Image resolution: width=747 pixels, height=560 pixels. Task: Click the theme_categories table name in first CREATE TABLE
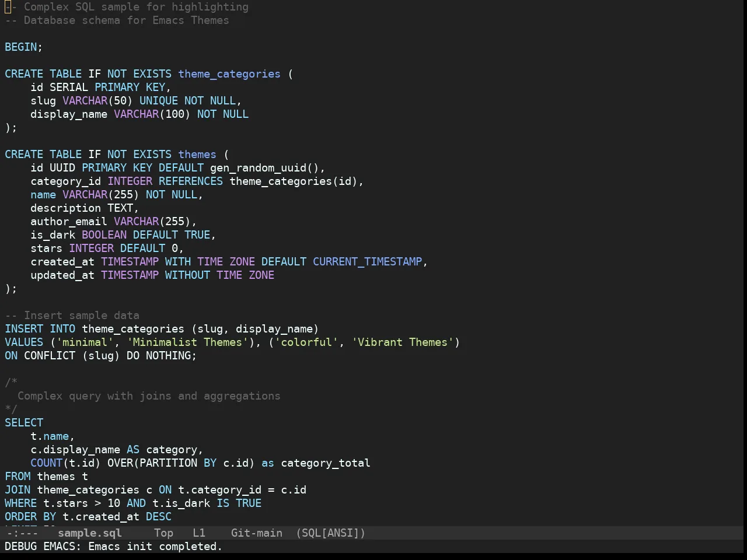[x=229, y=74]
